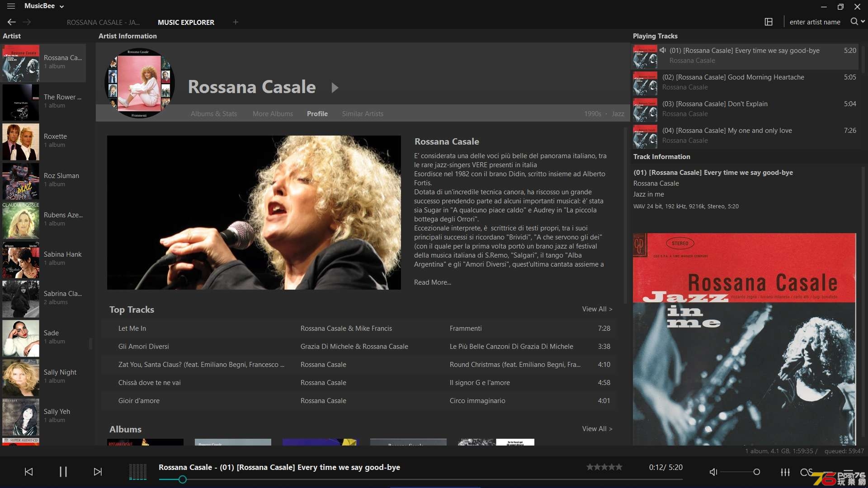
Task: Open the hamburger main menu
Action: (11, 6)
